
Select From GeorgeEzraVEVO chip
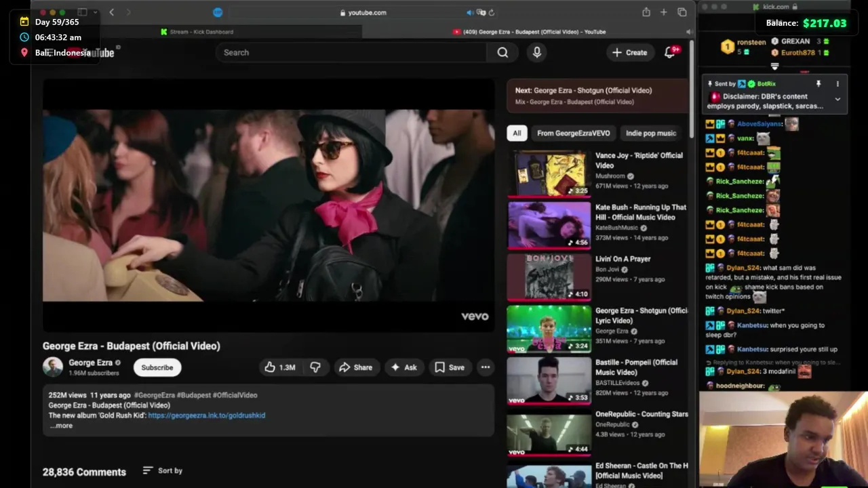573,133
